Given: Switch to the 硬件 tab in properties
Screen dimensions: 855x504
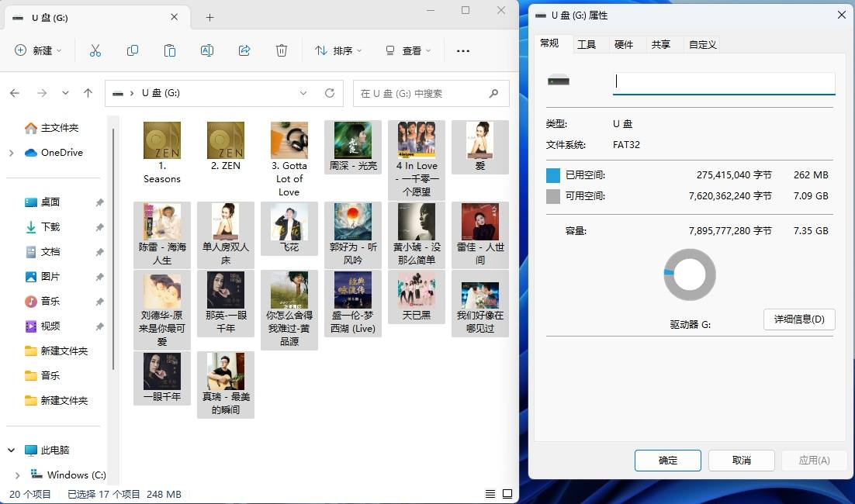Looking at the screenshot, I should tap(624, 44).
